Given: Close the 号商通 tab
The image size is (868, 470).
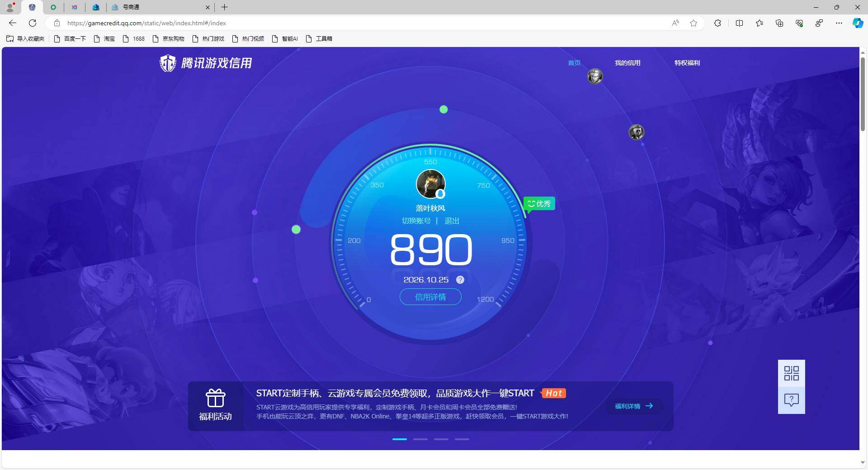Looking at the screenshot, I should pyautogui.click(x=208, y=7).
